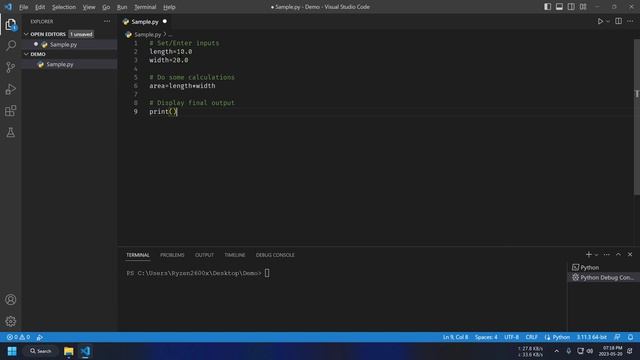Open the View menu
The width and height of the screenshot is (640, 360).
tap(89, 7)
